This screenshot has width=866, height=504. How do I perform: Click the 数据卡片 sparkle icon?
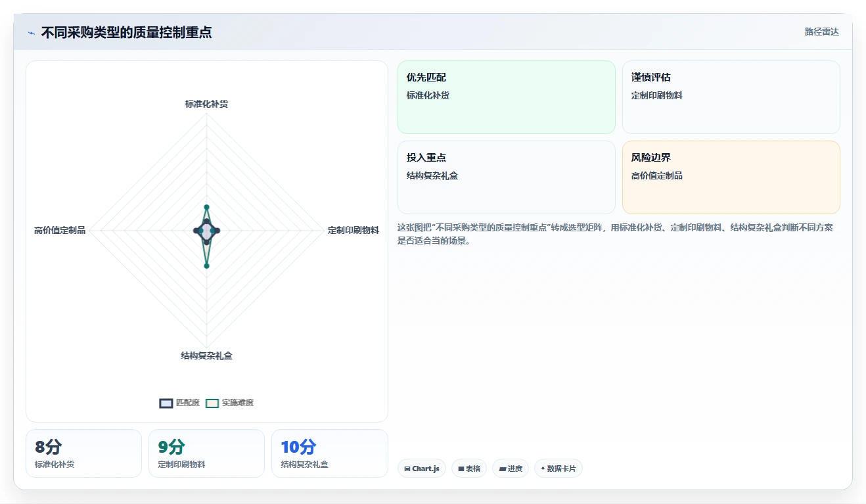543,469
